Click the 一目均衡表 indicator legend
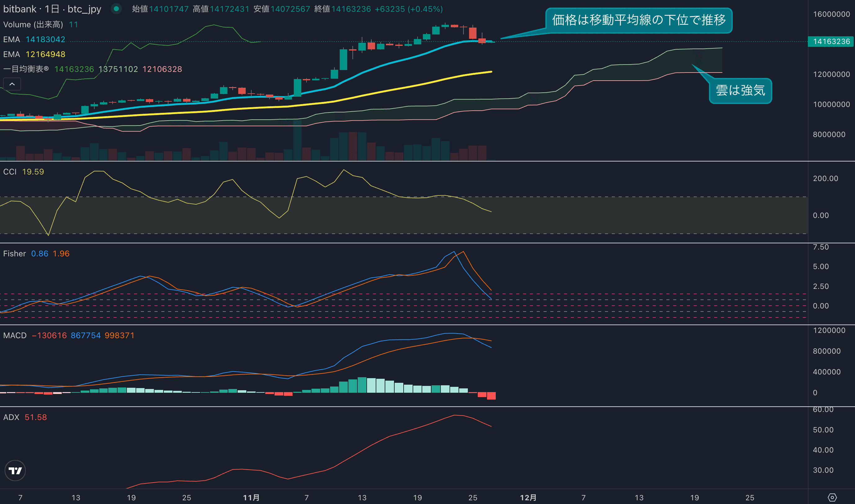The height and width of the screenshot is (504, 855). point(26,69)
